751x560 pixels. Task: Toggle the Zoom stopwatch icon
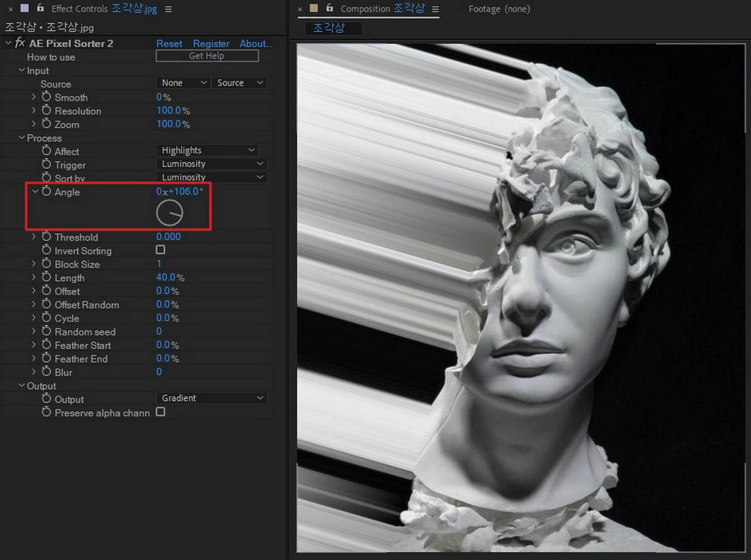click(x=46, y=125)
